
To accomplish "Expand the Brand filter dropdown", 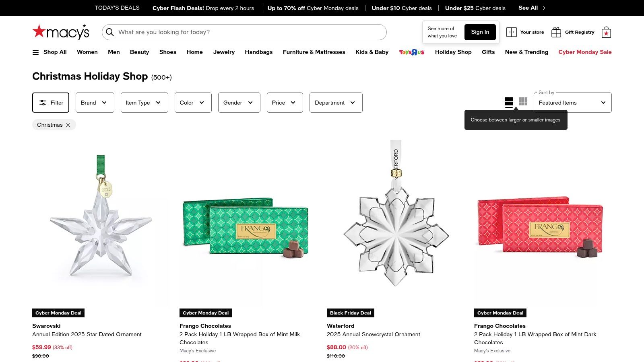I will 95,103.
